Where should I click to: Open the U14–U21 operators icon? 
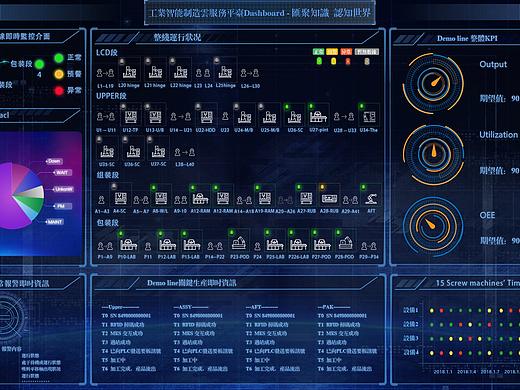(x=181, y=117)
